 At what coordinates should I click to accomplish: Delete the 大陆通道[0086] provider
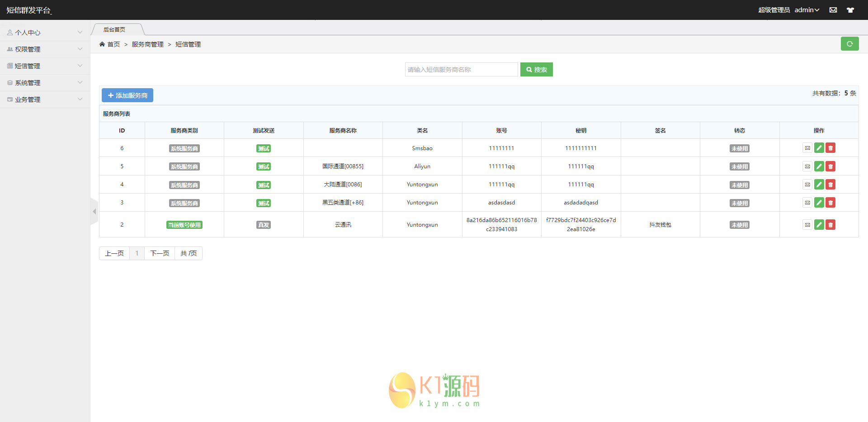coord(830,185)
